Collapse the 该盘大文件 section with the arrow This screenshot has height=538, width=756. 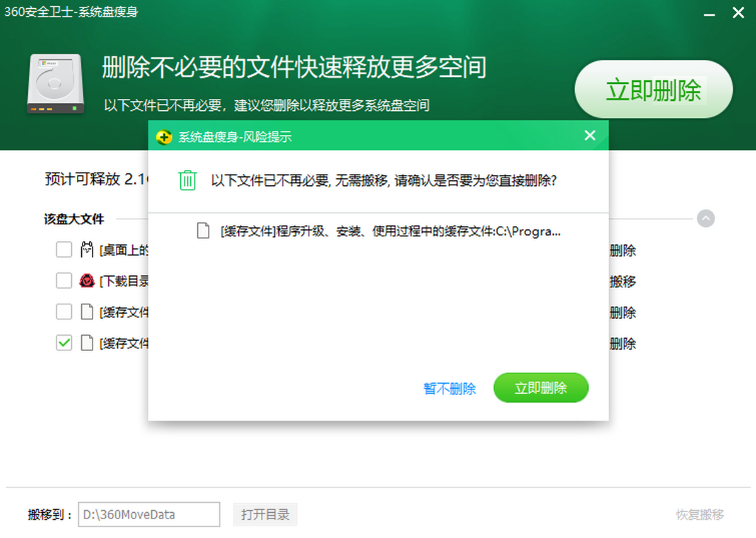coord(706,219)
